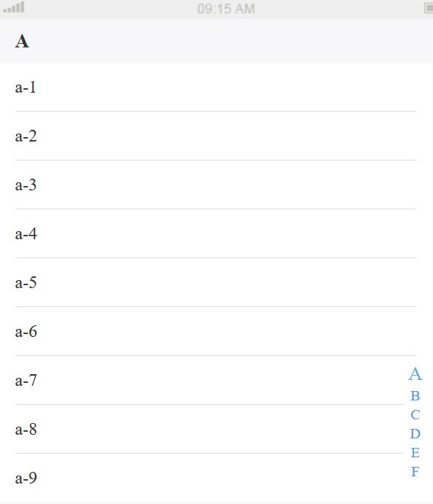The image size is (433, 504).
Task: Choose list item a-4
Action: [x=216, y=233]
